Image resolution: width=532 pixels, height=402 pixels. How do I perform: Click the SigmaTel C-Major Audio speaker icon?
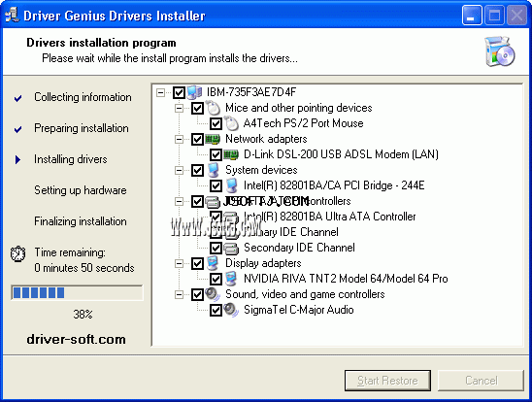[231, 310]
